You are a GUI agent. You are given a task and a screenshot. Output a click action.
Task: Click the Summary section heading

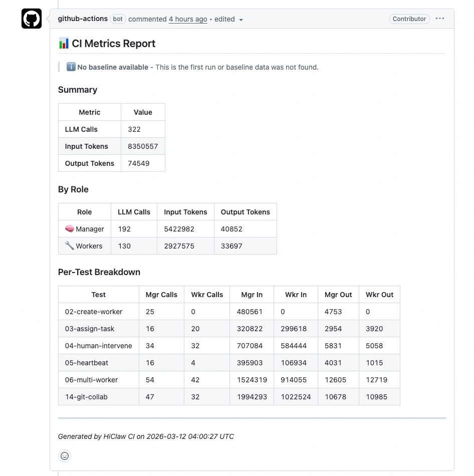[x=78, y=90]
